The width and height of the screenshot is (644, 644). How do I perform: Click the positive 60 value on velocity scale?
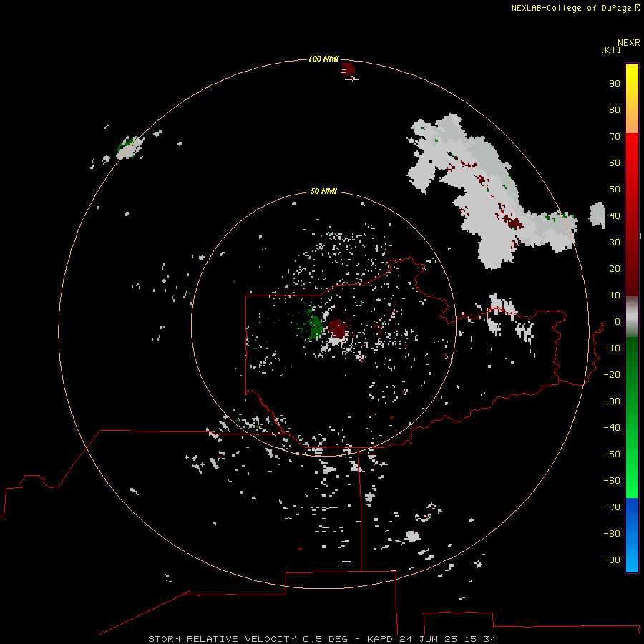[x=615, y=162]
